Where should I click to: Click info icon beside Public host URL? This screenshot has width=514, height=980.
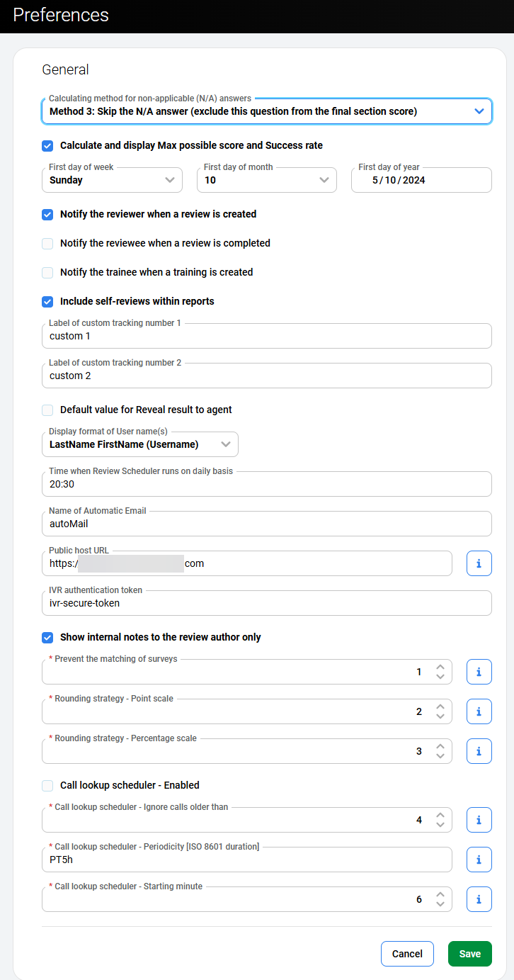pos(479,563)
